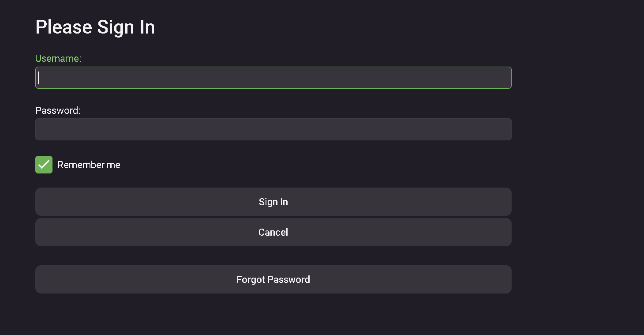
Task: Cancel the sign-in form
Action: [x=273, y=232]
